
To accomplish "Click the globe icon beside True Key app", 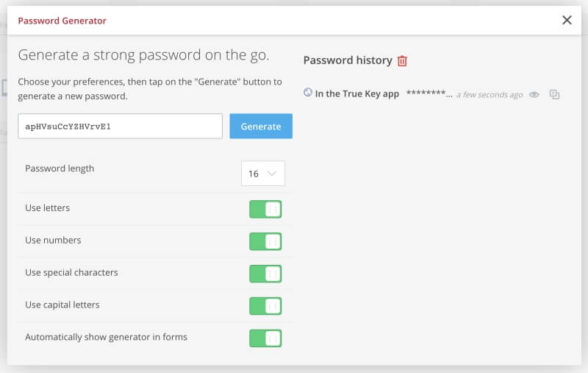I will pyautogui.click(x=307, y=92).
